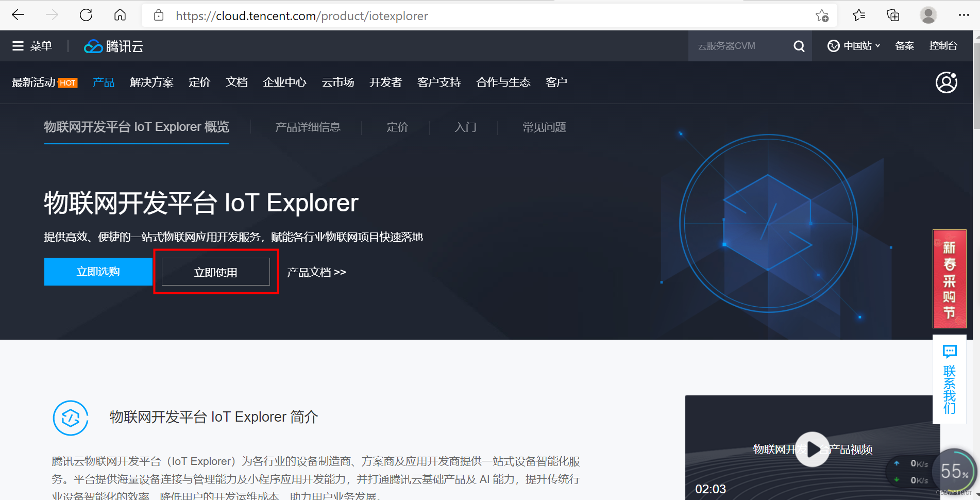
Task: Reload the page with the refresh icon
Action: click(x=86, y=15)
